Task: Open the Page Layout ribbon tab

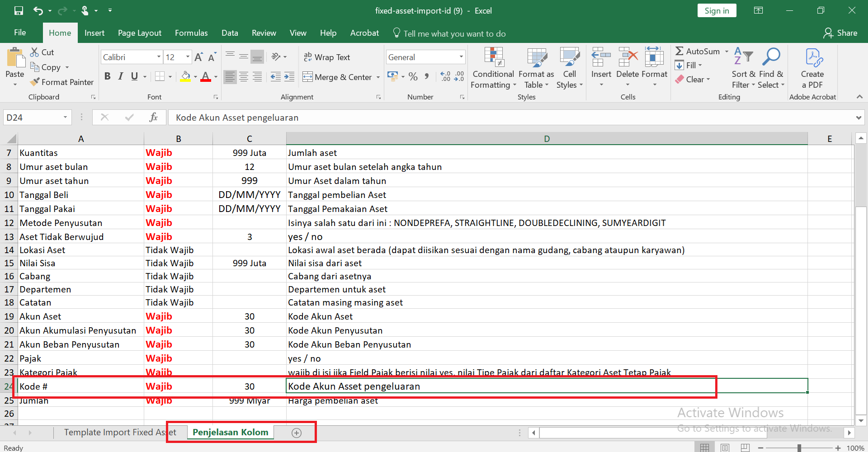Action: pos(139,33)
